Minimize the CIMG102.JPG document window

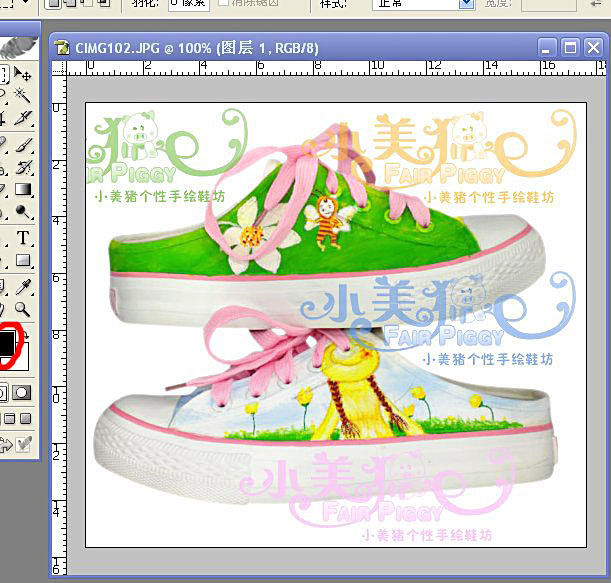coord(546,48)
